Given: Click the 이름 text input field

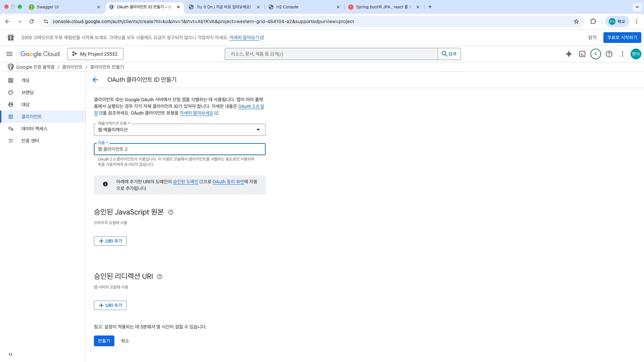Looking at the screenshot, I should (180, 149).
